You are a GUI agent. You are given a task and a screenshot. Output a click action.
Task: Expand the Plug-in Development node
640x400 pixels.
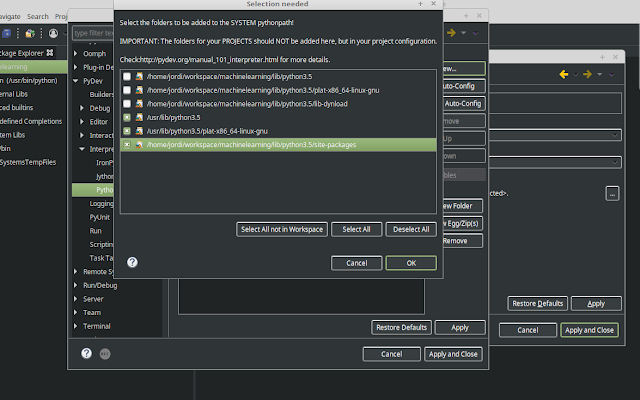[x=76, y=67]
